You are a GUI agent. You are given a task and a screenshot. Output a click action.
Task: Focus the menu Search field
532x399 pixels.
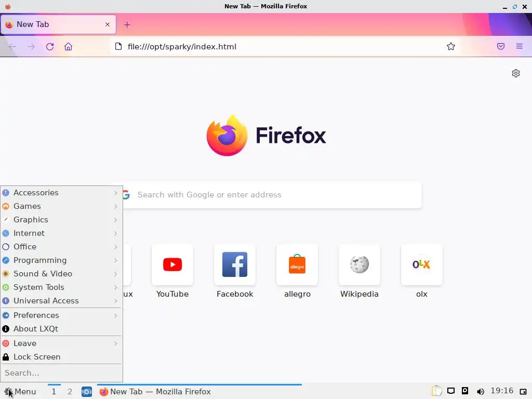click(x=61, y=373)
